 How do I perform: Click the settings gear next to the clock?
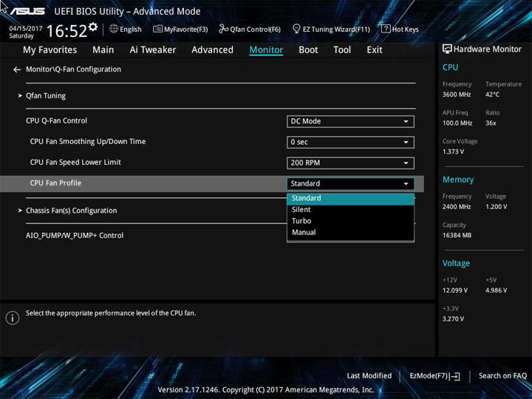click(x=93, y=27)
